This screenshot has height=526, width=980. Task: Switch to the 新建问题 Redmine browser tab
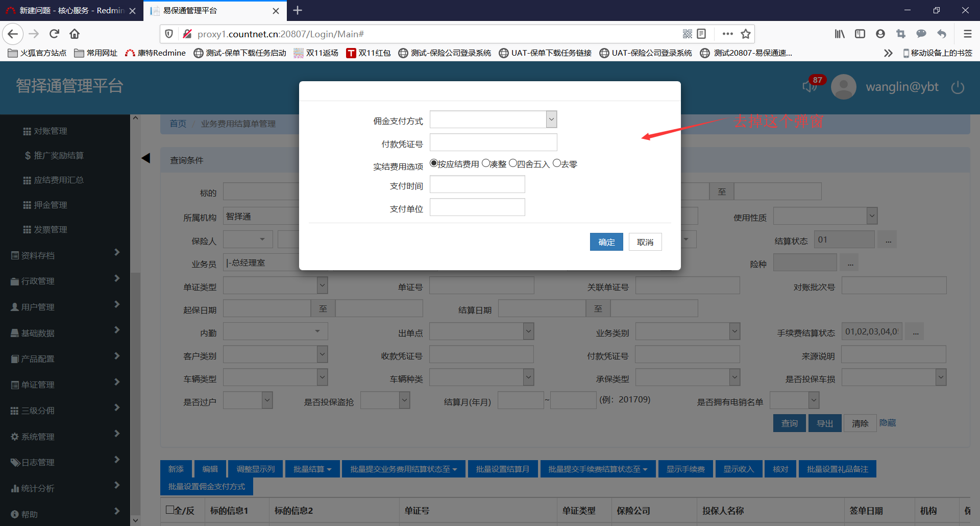click(71, 10)
